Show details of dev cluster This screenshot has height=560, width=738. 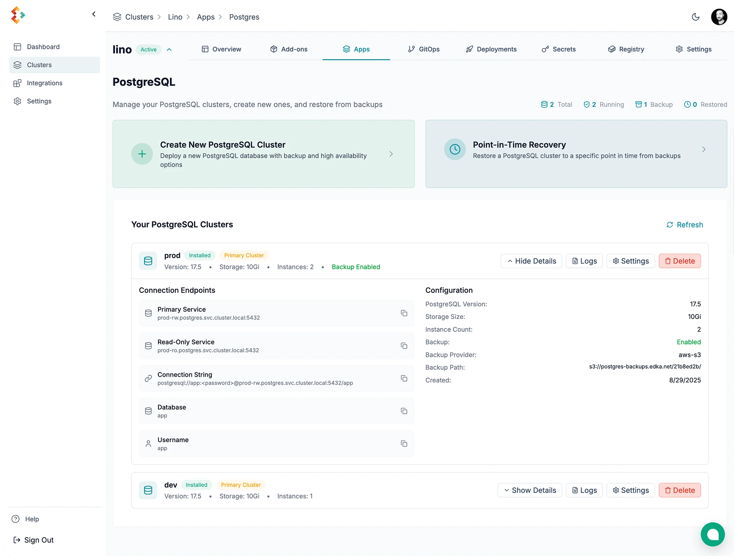[x=530, y=490]
